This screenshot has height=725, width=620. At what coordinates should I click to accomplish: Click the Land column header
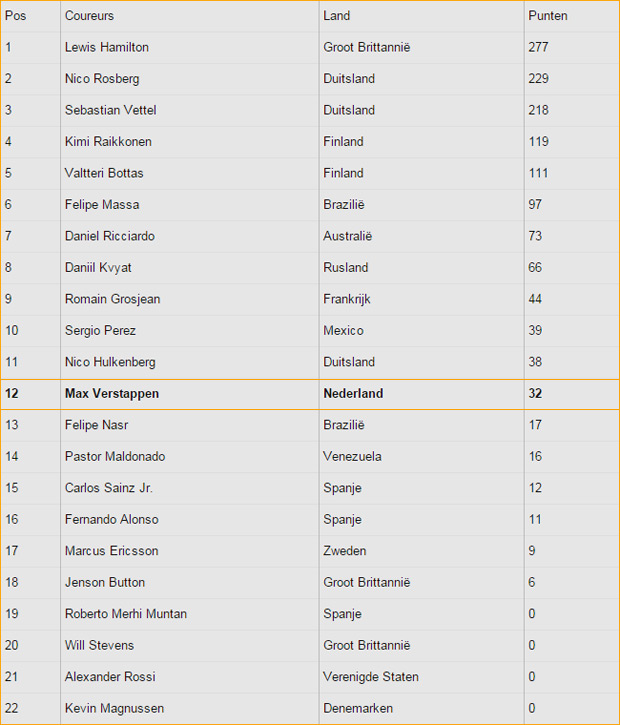337,16
